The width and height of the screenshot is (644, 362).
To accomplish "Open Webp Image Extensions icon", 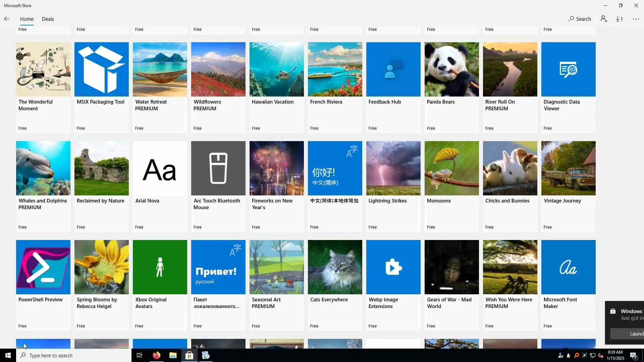I will tap(393, 267).
